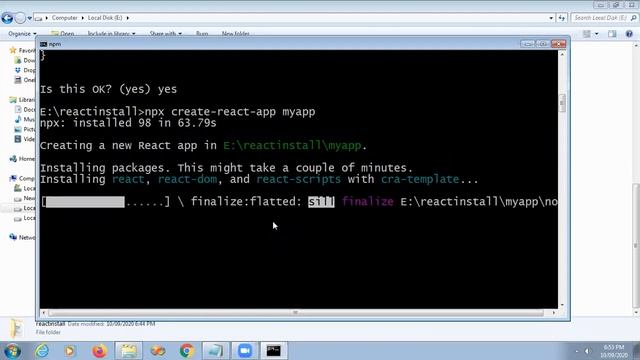The height and width of the screenshot is (360, 640).
Task: Open the address bar history dropdown
Action: click(551, 18)
